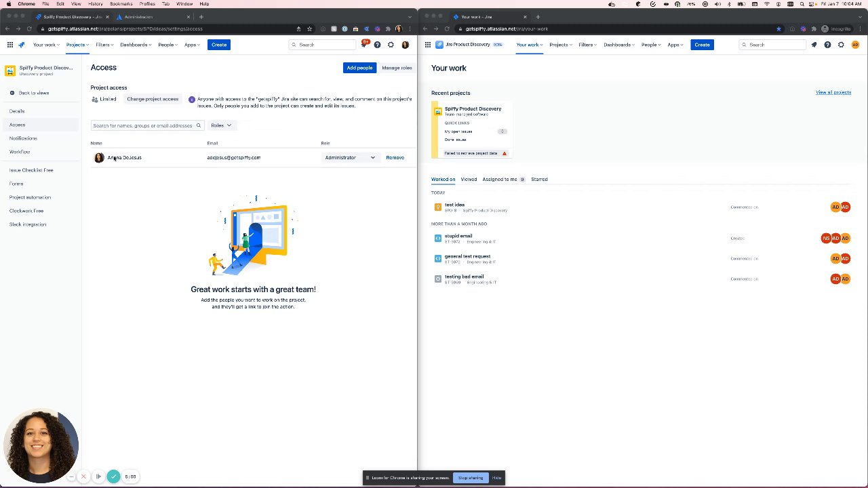Click Loom cancel recording X
The image size is (868, 488).
click(83, 476)
